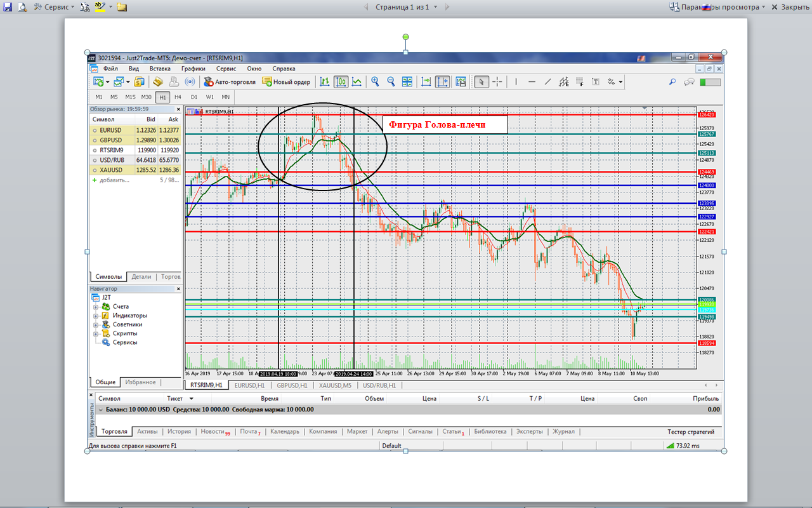Click the zoom in magnifier icon

click(376, 82)
